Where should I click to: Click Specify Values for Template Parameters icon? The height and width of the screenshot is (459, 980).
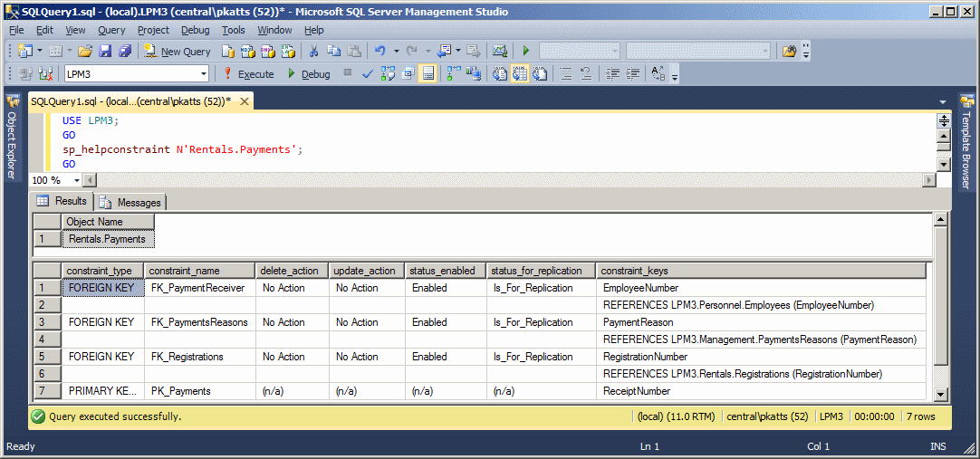(x=658, y=74)
